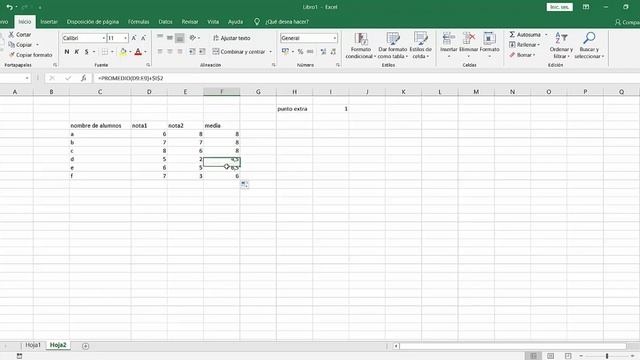Screen dimensions: 640x360
Task: Decrease decimal places
Action: pyautogui.click(x=333, y=52)
